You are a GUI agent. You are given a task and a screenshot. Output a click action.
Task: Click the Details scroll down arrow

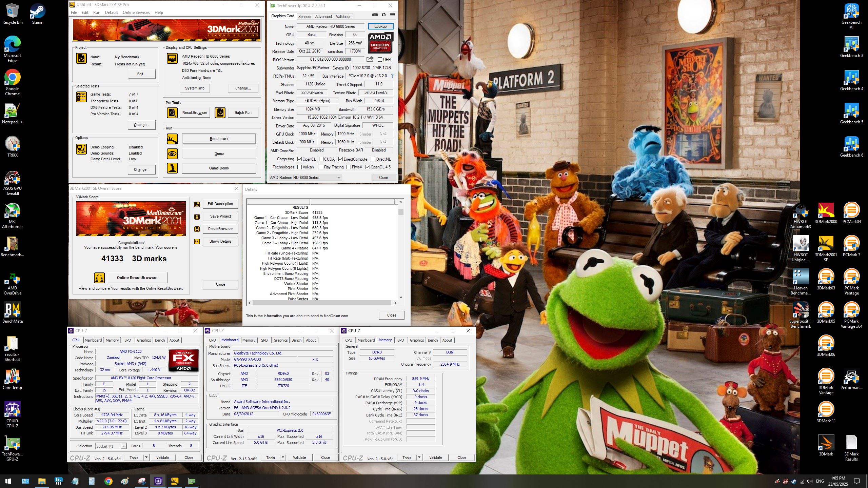tap(401, 297)
